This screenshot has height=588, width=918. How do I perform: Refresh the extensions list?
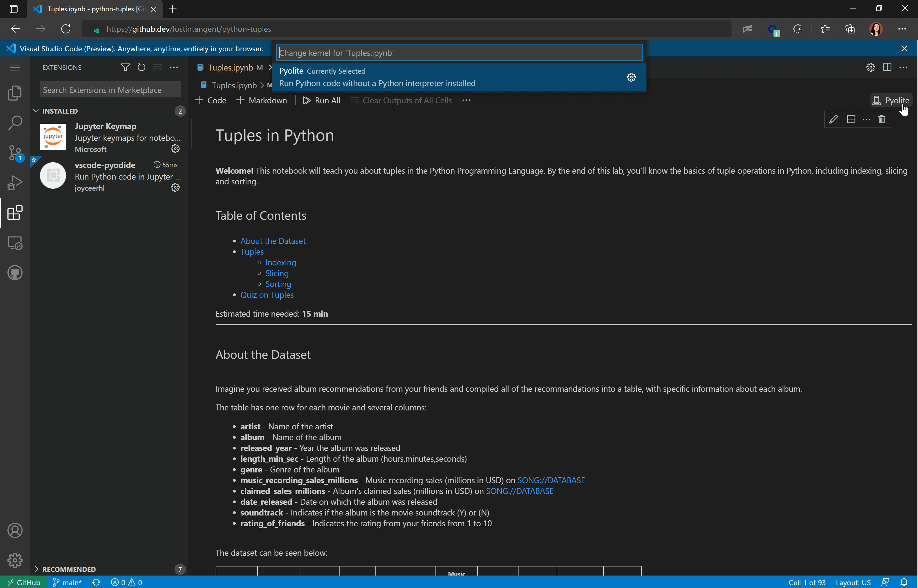(141, 68)
